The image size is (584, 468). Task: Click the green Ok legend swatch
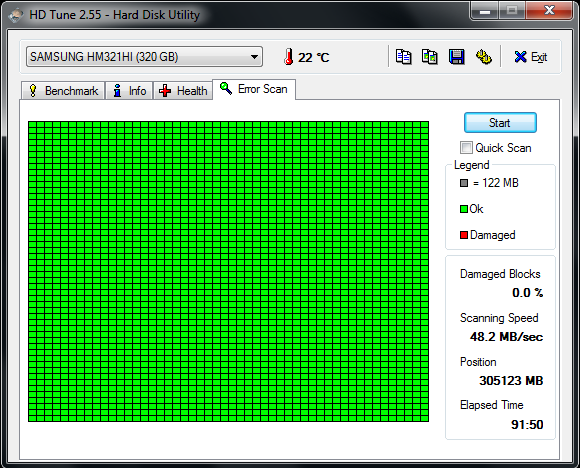(x=464, y=209)
